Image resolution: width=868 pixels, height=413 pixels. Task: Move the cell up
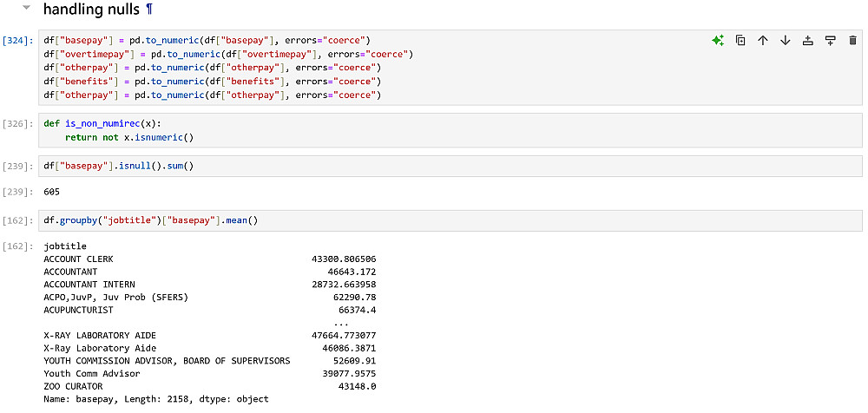pyautogui.click(x=763, y=41)
